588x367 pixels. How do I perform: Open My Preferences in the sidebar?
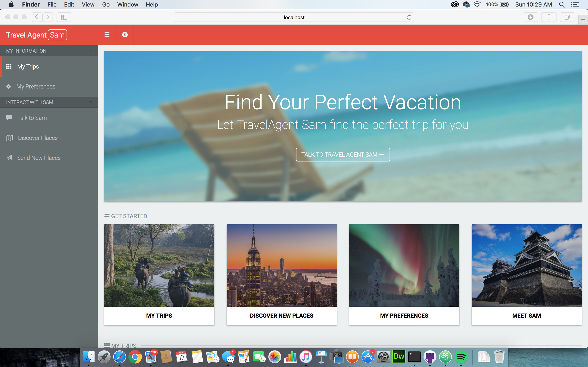[36, 86]
